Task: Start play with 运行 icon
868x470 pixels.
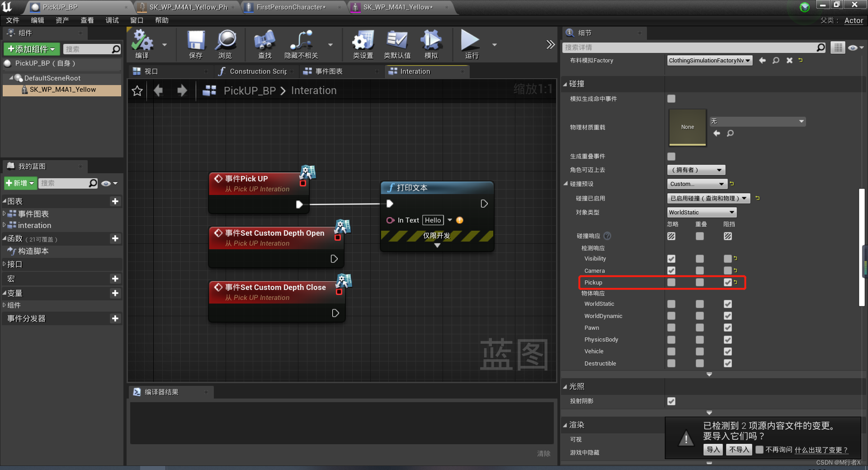Action: coord(471,44)
